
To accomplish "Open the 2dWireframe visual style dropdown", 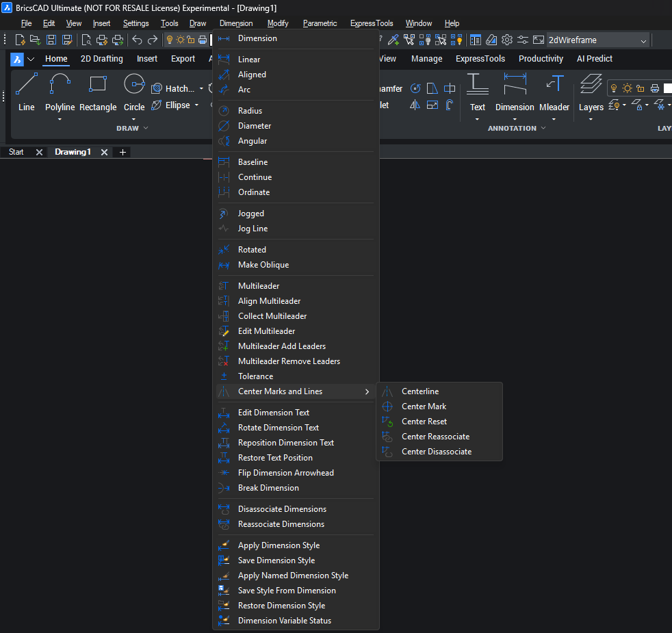I will 598,40.
